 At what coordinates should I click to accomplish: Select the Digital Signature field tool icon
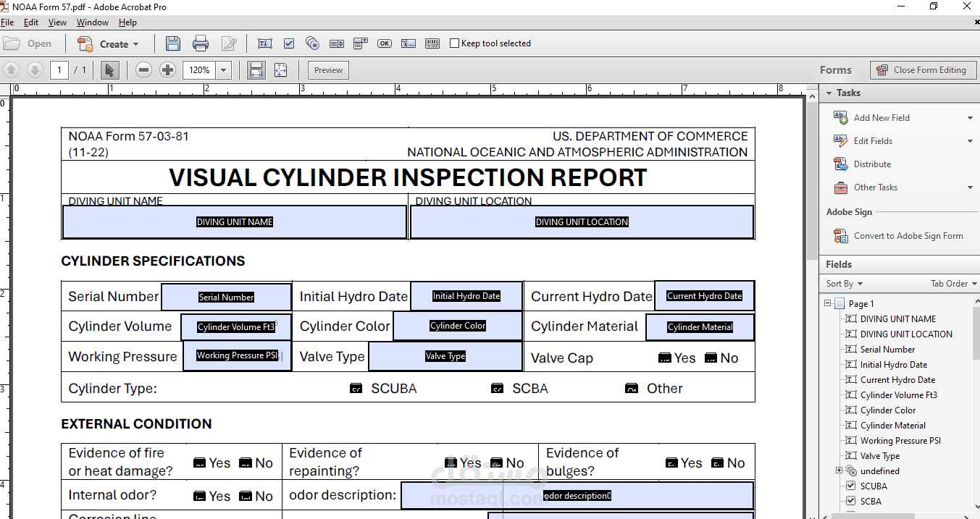click(409, 43)
